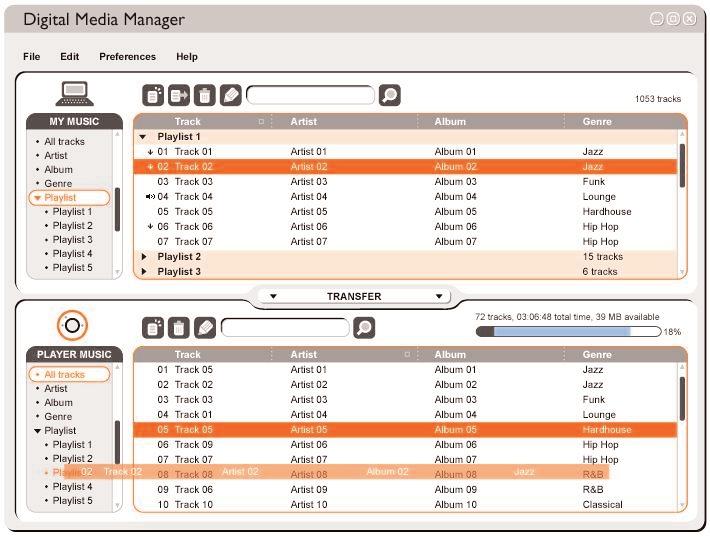Expand the Playlist 3 group
Screen dimensions: 710x537
point(144,272)
